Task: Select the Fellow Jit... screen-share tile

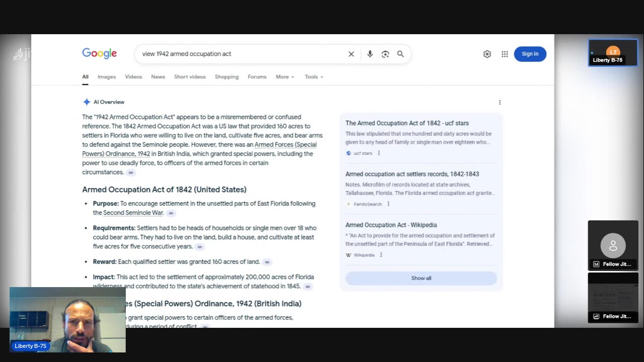Action: [613, 298]
